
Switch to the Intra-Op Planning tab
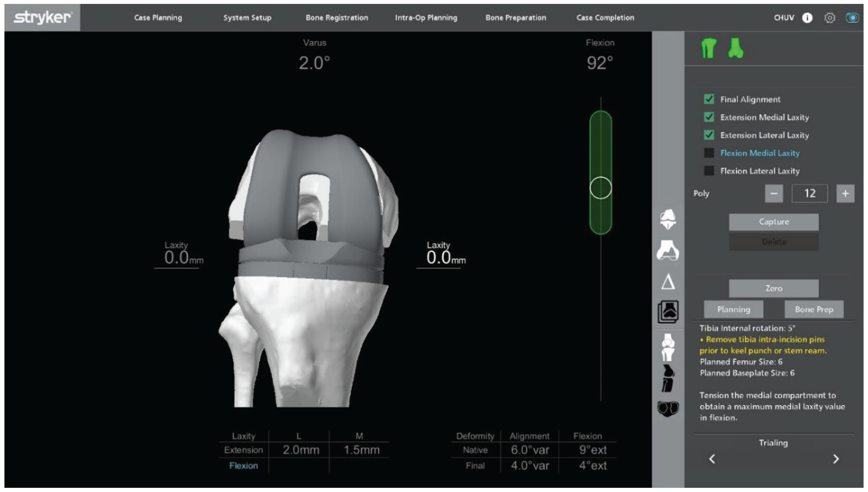(426, 17)
